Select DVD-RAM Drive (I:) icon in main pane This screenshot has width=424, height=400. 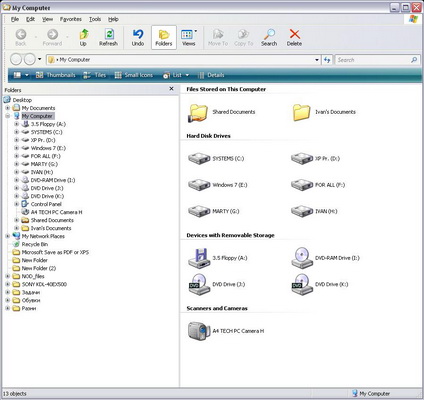click(302, 258)
